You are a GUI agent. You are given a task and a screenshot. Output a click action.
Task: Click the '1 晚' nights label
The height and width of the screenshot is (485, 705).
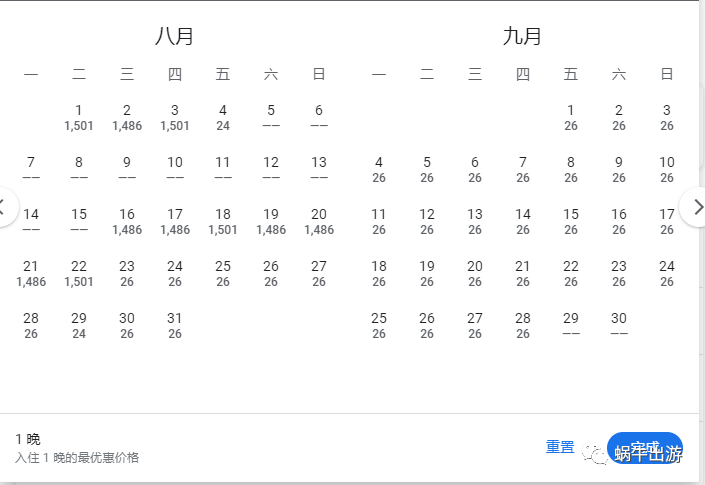[x=28, y=439]
